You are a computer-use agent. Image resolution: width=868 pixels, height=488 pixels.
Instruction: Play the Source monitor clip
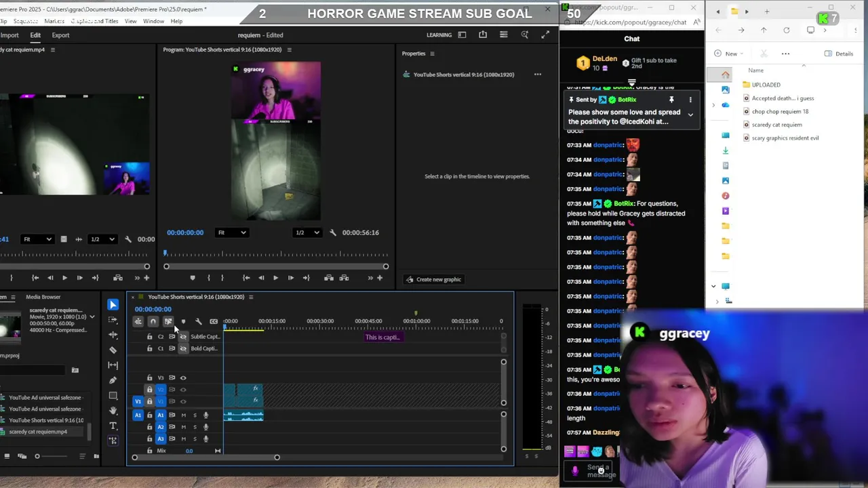pyautogui.click(x=64, y=278)
